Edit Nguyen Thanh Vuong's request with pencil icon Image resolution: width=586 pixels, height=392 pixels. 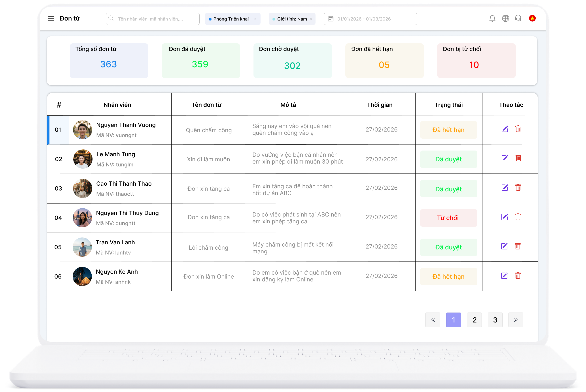[x=505, y=129]
